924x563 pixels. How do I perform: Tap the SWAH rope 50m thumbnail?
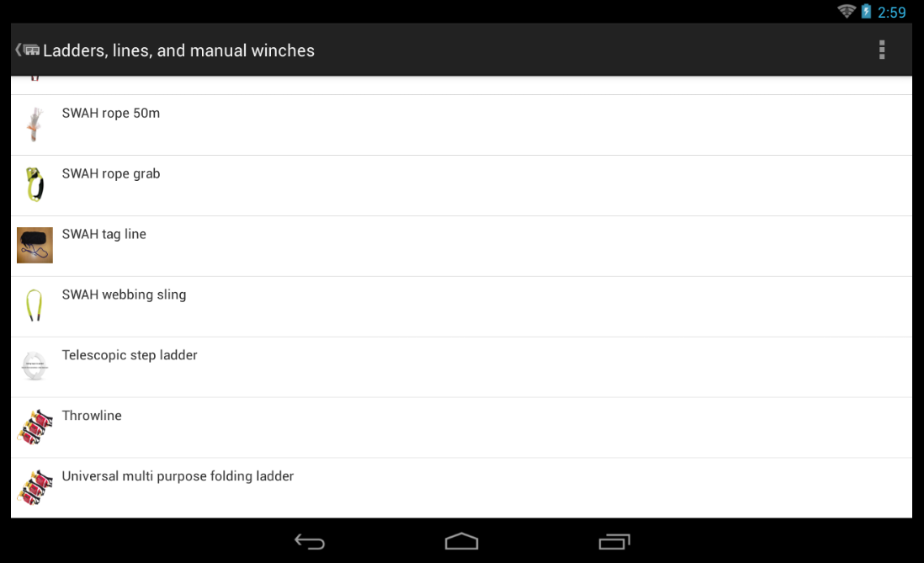[x=35, y=125]
